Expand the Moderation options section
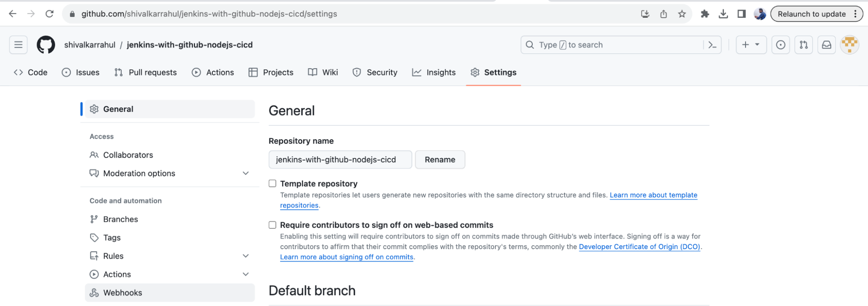This screenshot has width=868, height=306. (246, 173)
